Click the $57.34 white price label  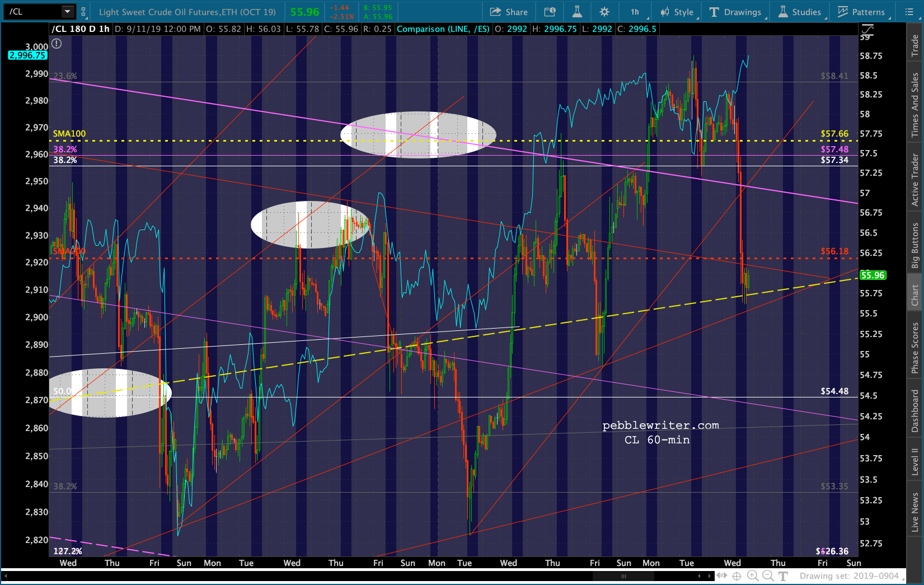tap(834, 160)
